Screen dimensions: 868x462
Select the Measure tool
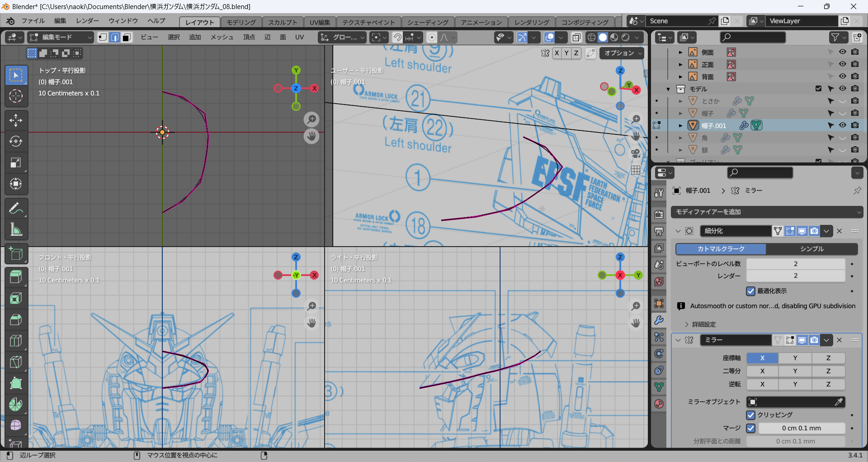click(x=16, y=230)
